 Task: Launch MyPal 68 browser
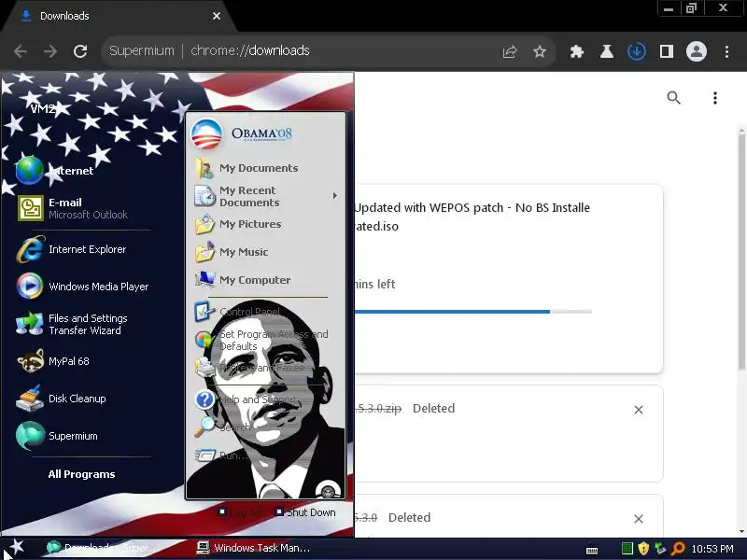click(x=52, y=361)
